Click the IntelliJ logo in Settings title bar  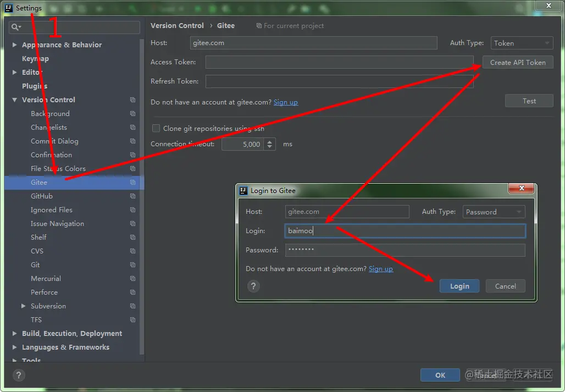[9, 8]
